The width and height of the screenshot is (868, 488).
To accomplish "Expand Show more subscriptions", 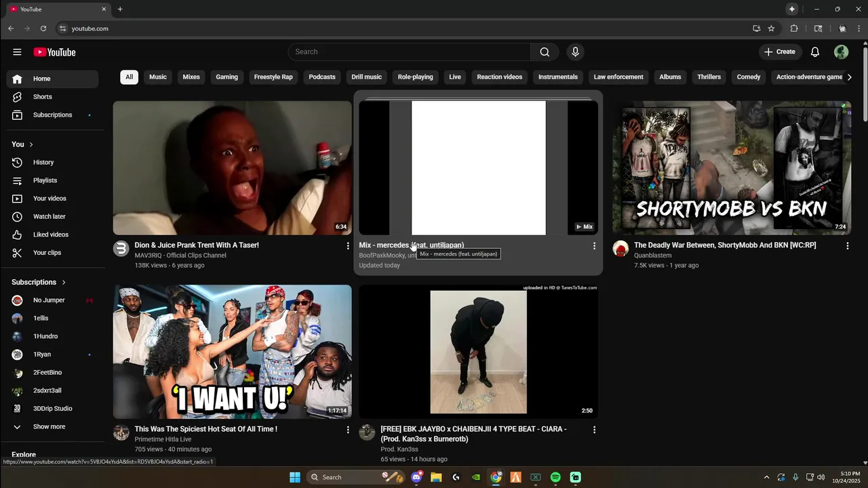I will coord(52,427).
